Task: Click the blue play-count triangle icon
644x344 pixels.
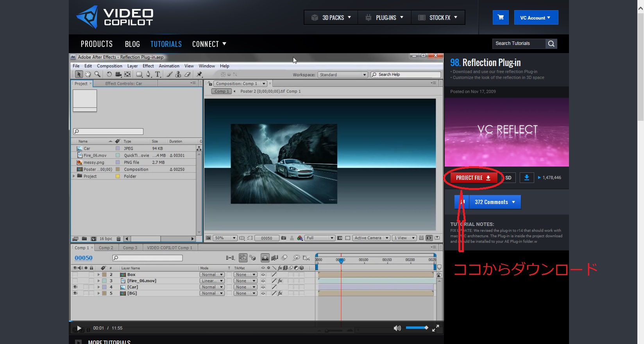Action: (x=539, y=177)
